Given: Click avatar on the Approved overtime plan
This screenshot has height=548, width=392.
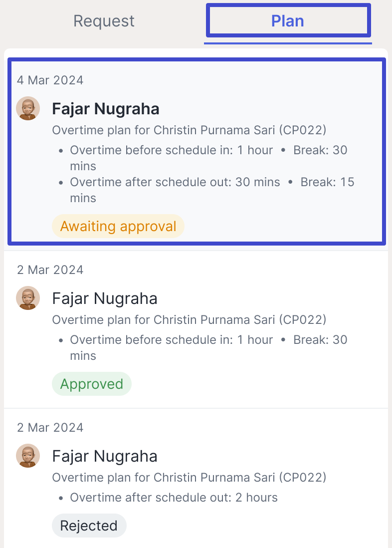Looking at the screenshot, I should (28, 298).
